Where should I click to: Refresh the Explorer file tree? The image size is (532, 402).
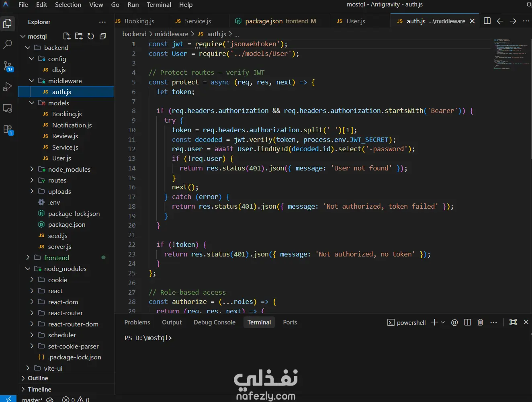click(91, 36)
